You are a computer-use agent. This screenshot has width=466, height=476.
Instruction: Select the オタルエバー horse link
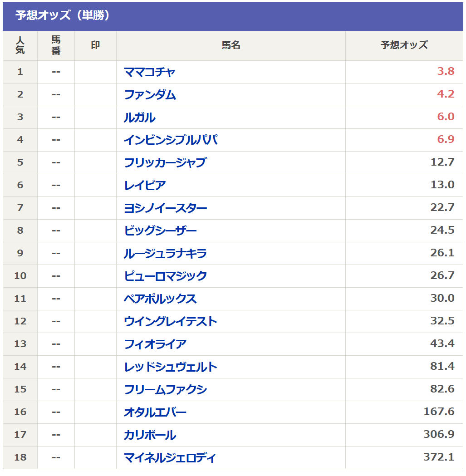155,412
